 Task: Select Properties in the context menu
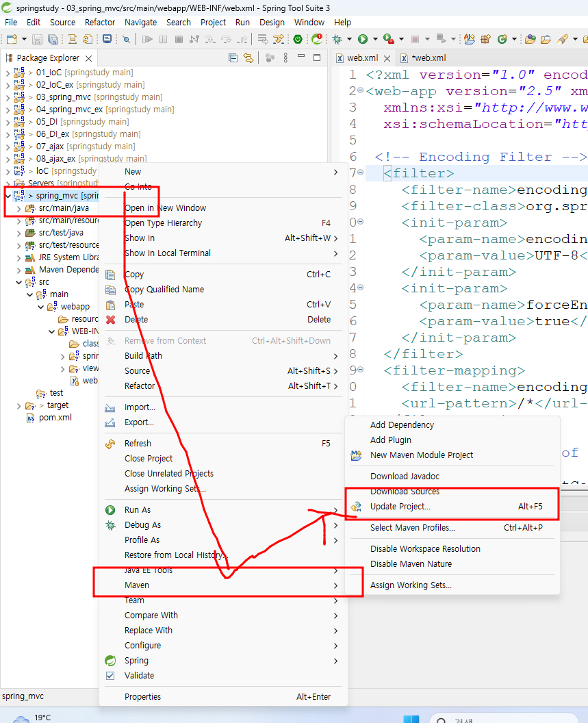click(223, 697)
